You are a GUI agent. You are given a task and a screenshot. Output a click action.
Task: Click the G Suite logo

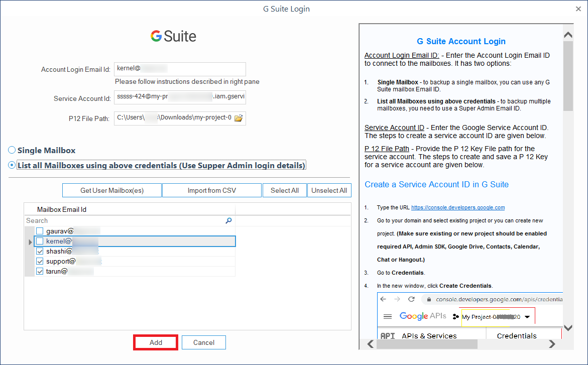click(x=173, y=36)
